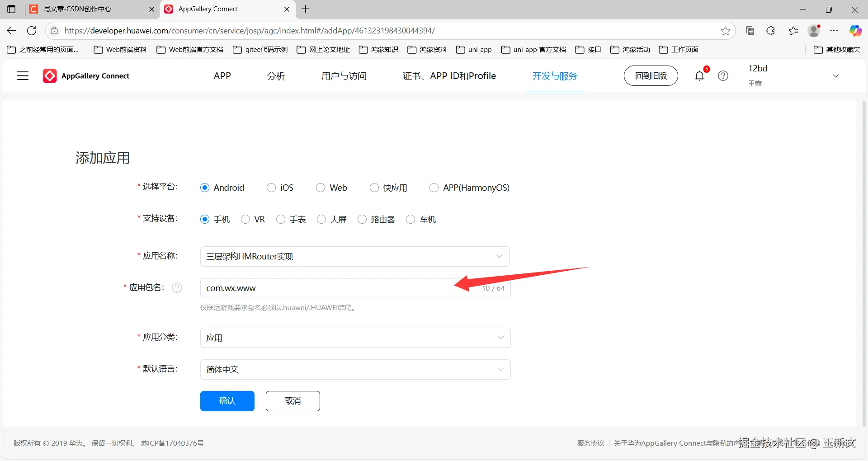Screen dimensions: 868x461
Task: Select the 快应用 platform option
Action: coord(374,188)
